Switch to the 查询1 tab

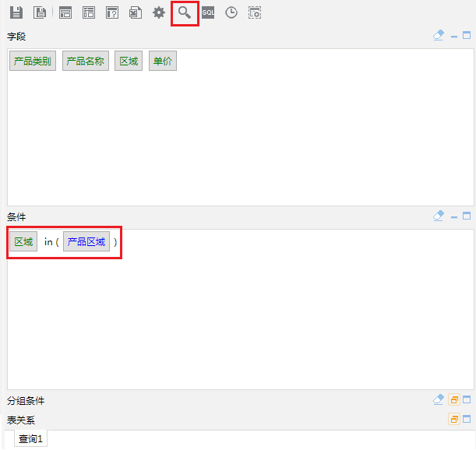tap(30, 438)
